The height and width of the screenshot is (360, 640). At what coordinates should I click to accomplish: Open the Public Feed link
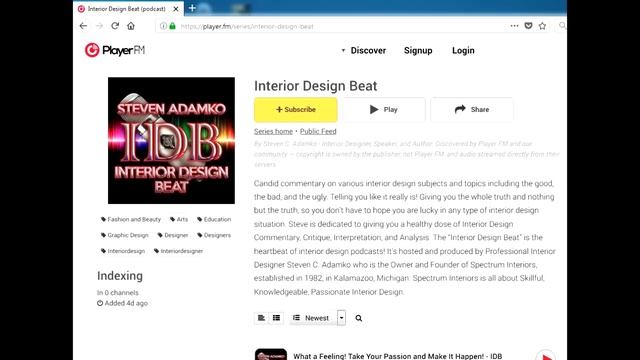tap(318, 131)
